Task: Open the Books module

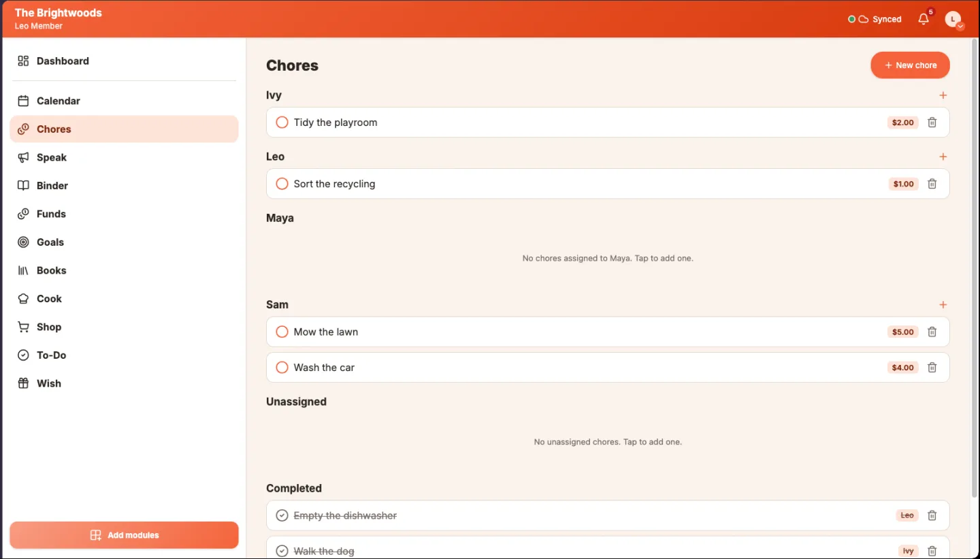Action: click(x=124, y=270)
